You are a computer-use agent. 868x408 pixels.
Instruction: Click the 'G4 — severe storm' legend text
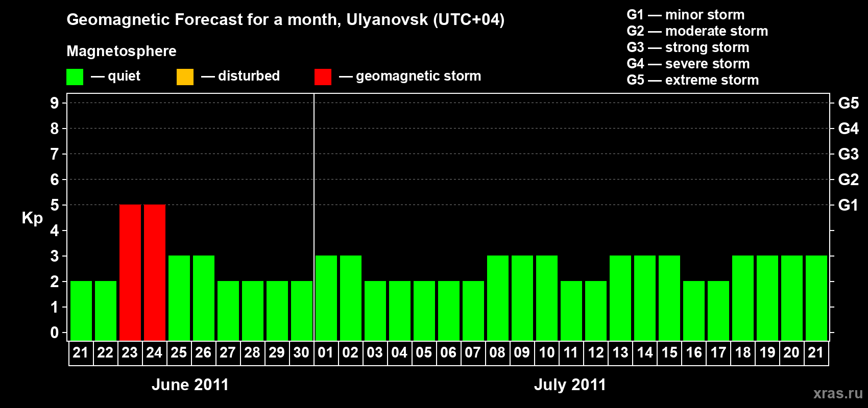[x=688, y=64]
